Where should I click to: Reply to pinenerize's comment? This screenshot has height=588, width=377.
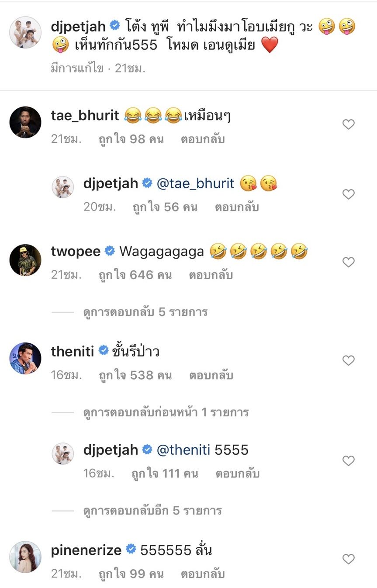tap(203, 574)
